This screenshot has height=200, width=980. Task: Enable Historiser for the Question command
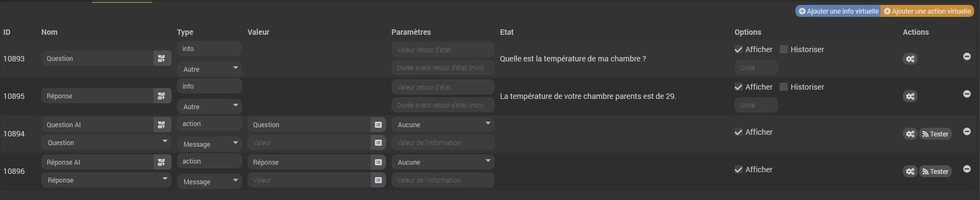click(x=784, y=49)
